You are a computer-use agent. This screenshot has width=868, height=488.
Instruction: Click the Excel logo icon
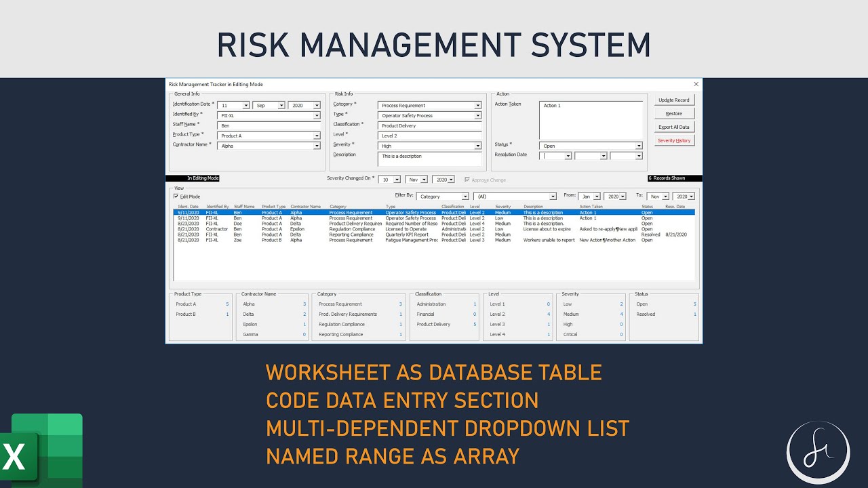pos(41,450)
